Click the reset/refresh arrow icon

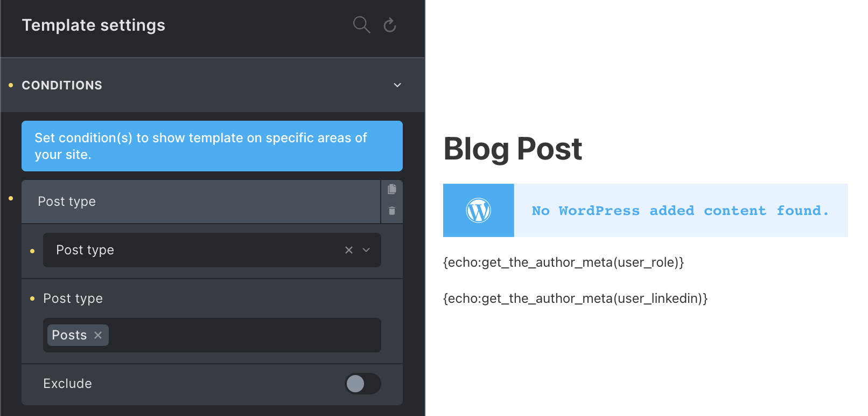[390, 25]
